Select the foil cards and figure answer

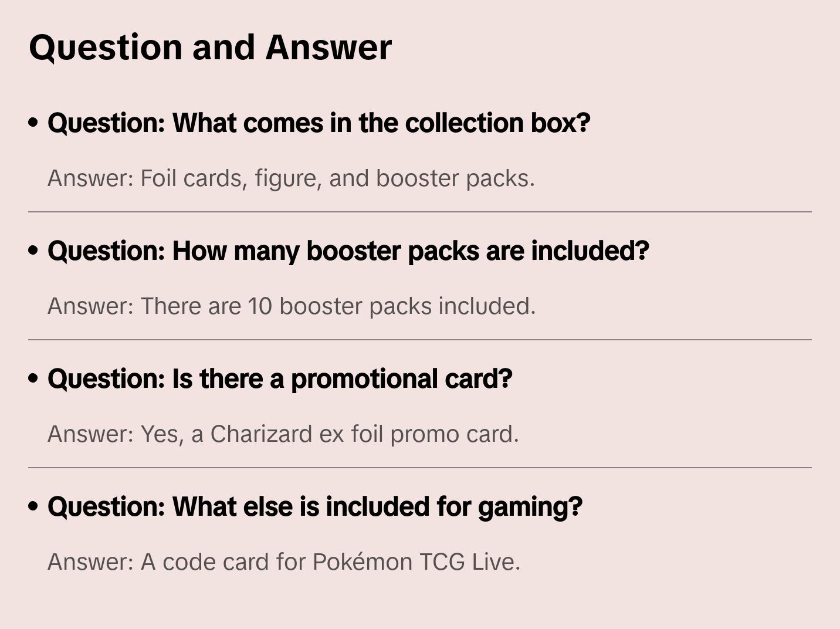[291, 178]
